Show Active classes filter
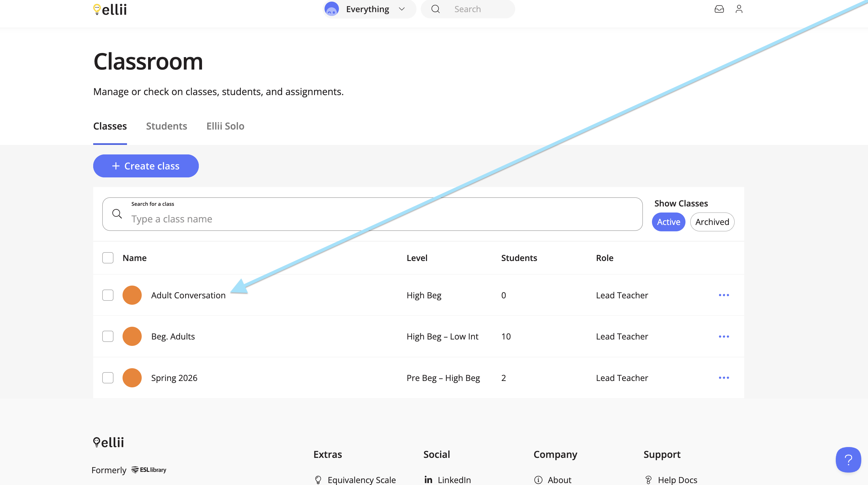868x485 pixels. pos(669,222)
